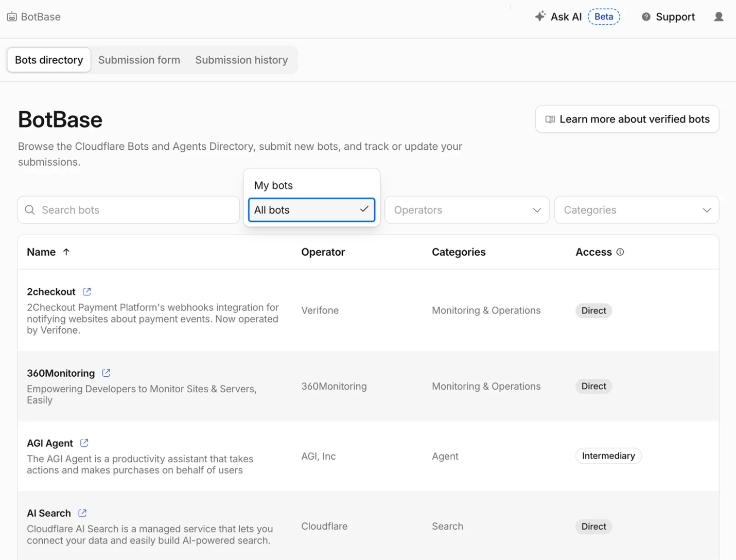Open the user profile icon

tap(719, 17)
